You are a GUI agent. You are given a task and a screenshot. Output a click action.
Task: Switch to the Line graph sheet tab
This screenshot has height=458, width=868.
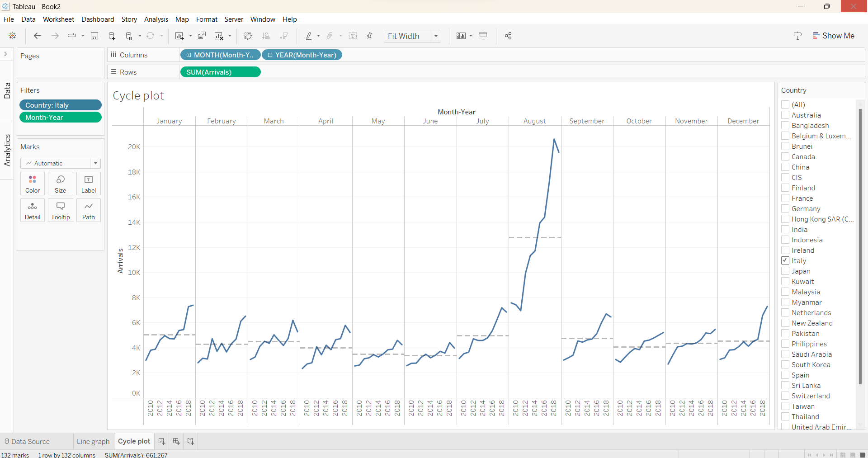pos(93,441)
